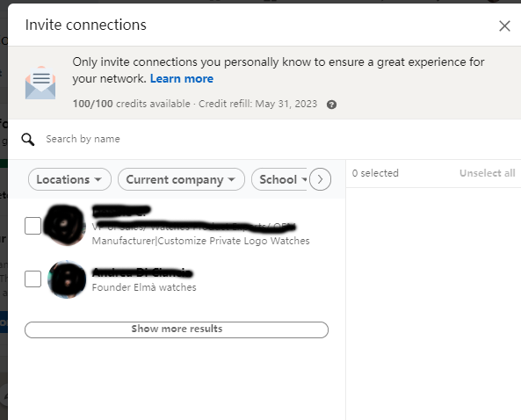Image resolution: width=521 pixels, height=420 pixels.
Task: Expand the Locations filter dropdown
Action: (69, 179)
